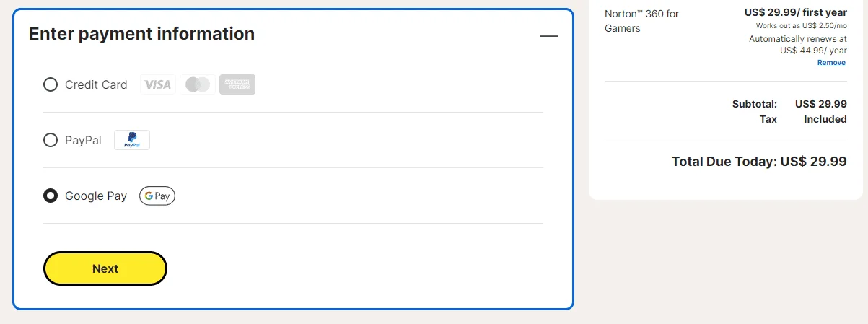The width and height of the screenshot is (868, 324).
Task: Click the PayPal option label
Action: click(83, 140)
